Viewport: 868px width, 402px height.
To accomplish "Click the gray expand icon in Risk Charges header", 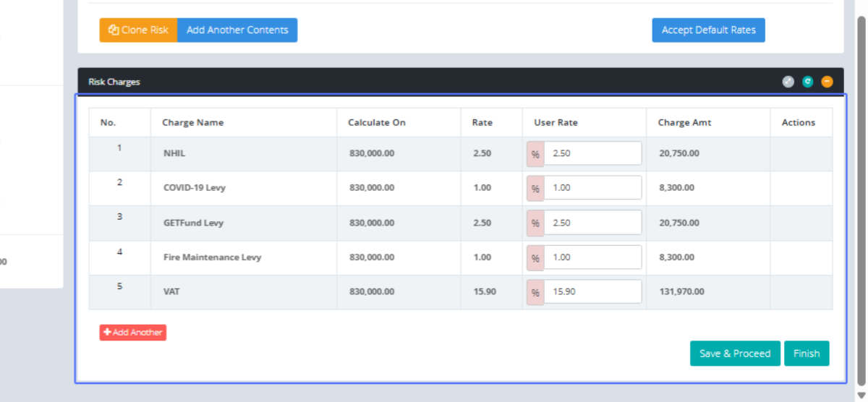I will coord(788,82).
